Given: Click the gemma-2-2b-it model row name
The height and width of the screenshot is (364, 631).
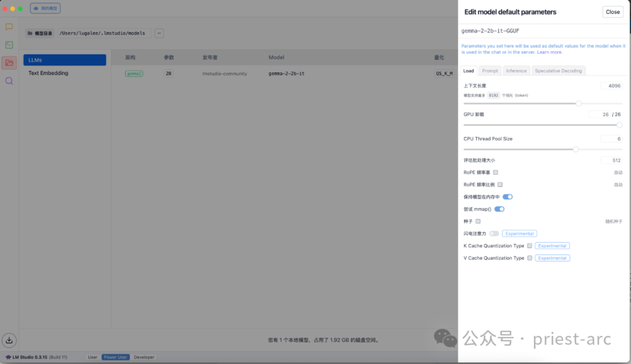Looking at the screenshot, I should coord(286,74).
